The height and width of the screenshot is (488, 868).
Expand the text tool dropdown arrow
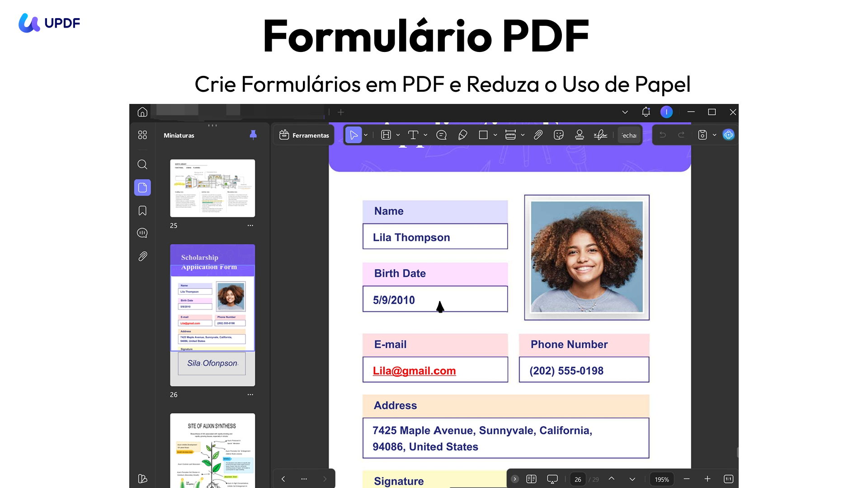[x=425, y=135]
